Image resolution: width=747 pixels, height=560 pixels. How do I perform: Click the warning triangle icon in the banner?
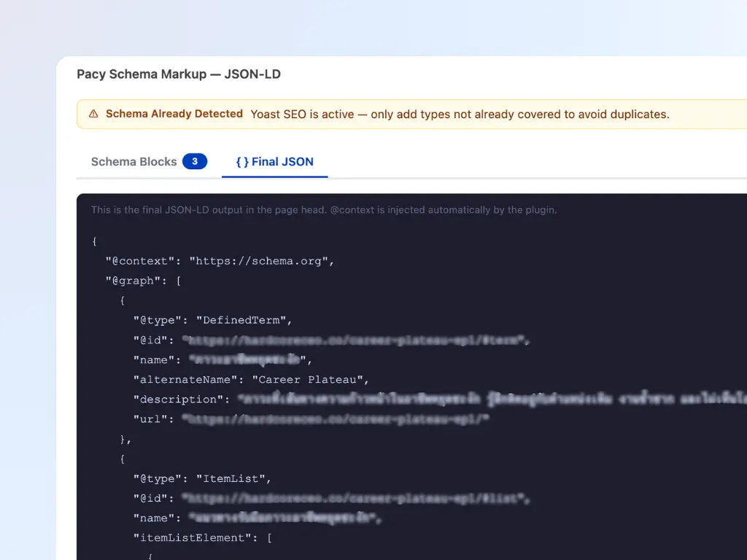tap(92, 114)
